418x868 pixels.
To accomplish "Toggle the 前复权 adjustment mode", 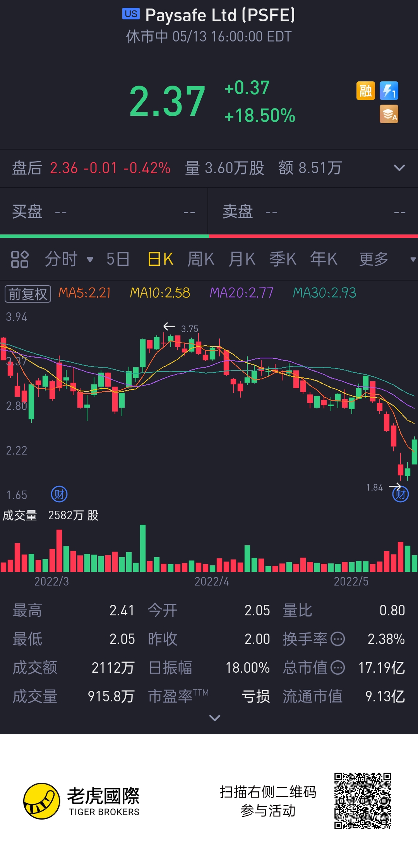I will pyautogui.click(x=28, y=294).
